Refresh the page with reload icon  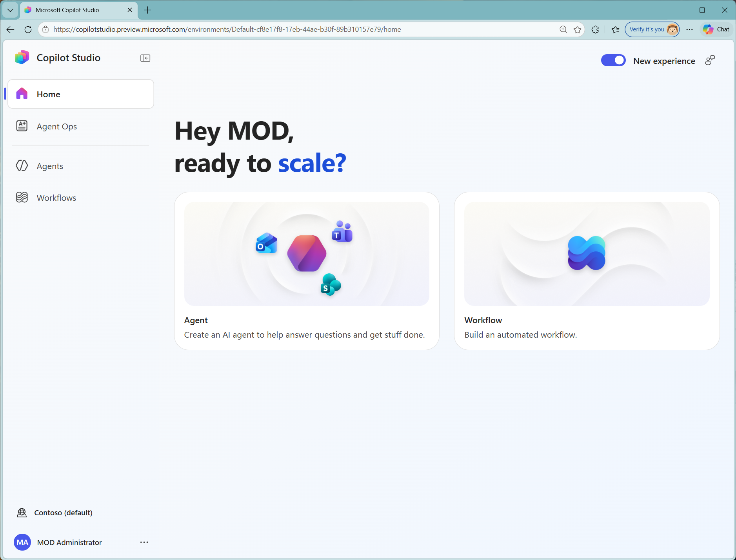pos(28,29)
